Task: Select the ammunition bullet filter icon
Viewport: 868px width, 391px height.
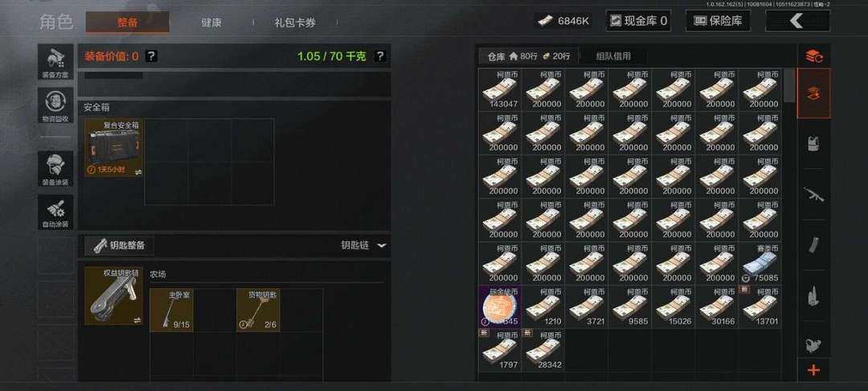Action: point(813,295)
